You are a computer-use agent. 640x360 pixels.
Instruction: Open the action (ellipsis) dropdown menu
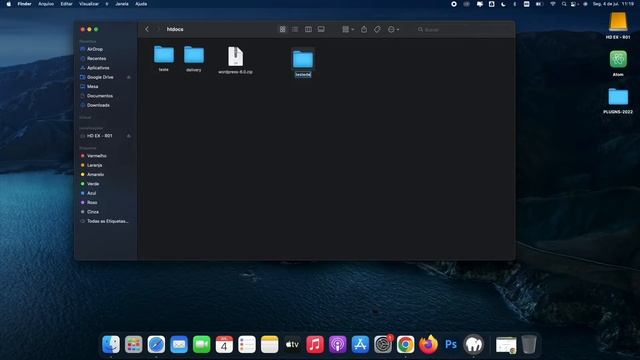click(x=393, y=29)
